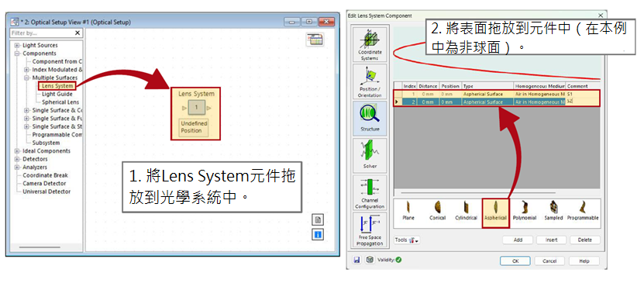This screenshot has height=297, width=644.
Task: Choose the Polynomial surface icon
Action: 525,211
